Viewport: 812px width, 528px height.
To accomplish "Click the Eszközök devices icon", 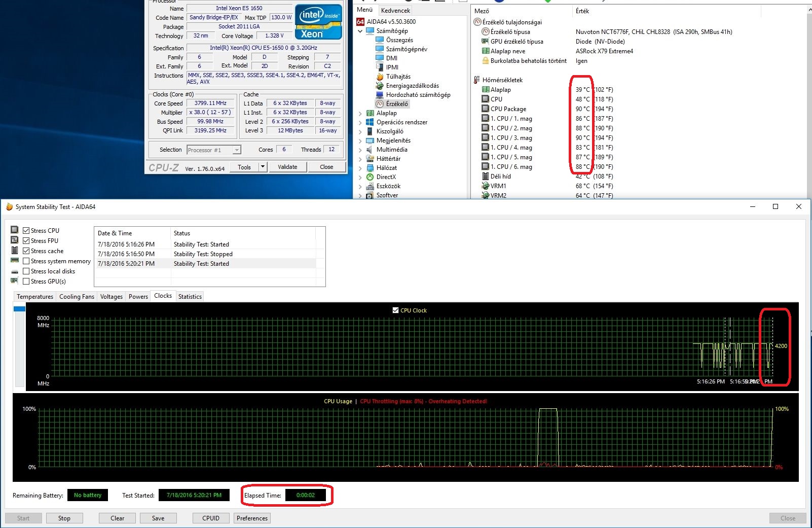I will pos(370,186).
